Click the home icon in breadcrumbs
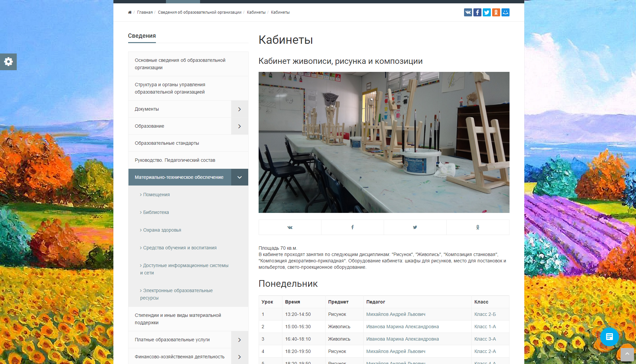Viewport: 636px width, 364px height. 130,12
